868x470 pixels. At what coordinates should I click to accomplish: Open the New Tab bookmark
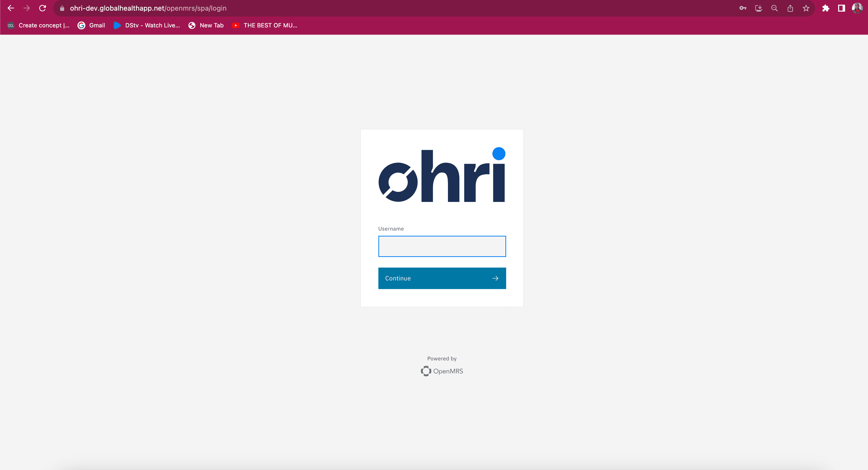(x=206, y=25)
